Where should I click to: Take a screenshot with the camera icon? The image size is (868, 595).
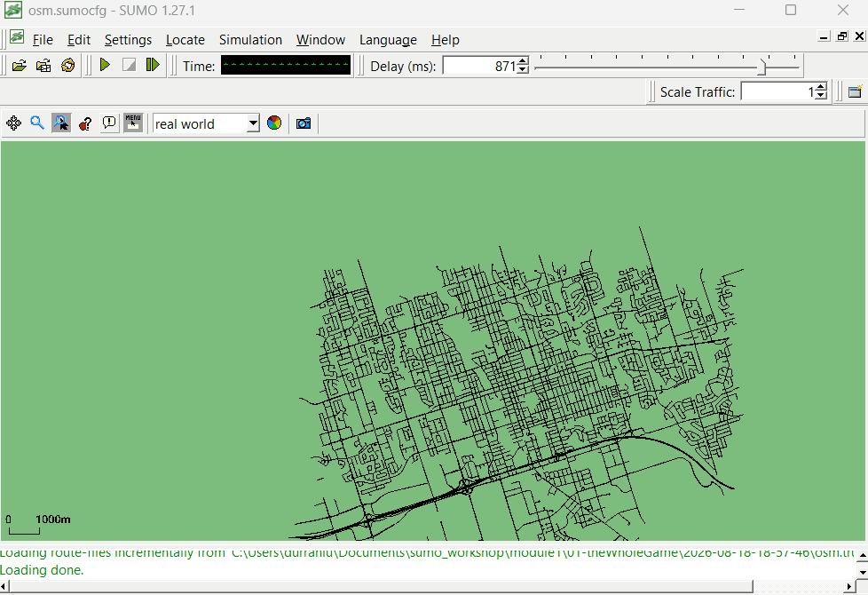click(304, 123)
